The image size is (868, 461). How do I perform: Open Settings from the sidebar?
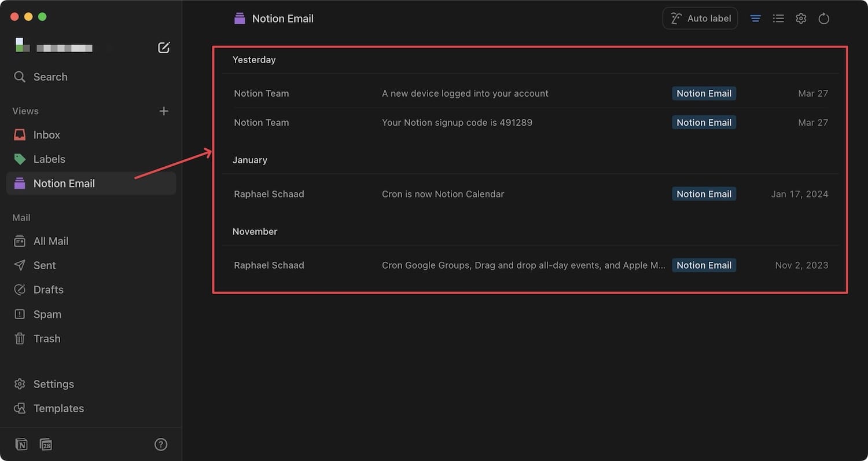tap(91, 384)
